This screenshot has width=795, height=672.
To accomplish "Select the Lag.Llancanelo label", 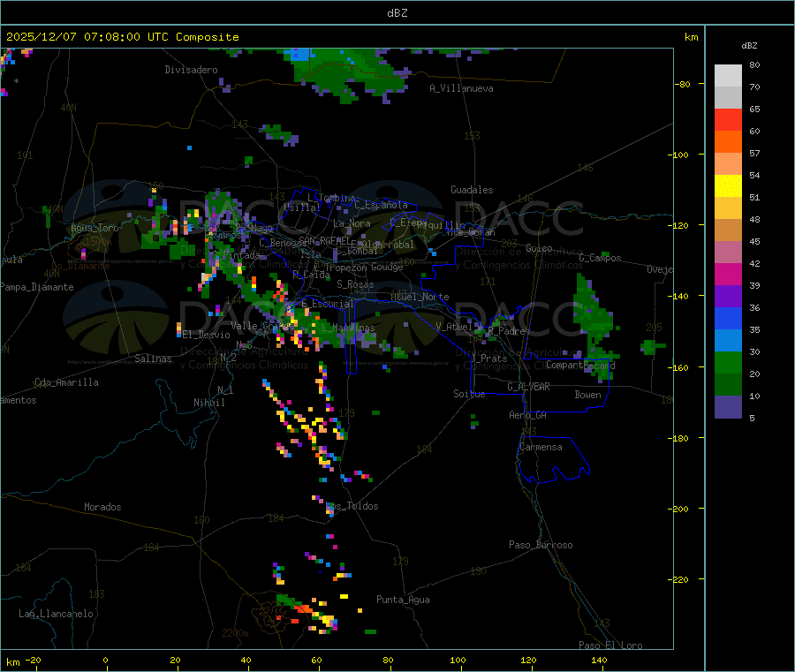I will click(57, 614).
